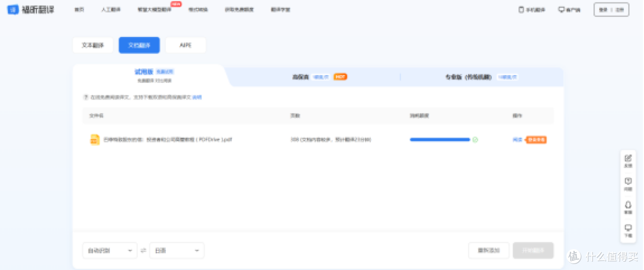Click the question mark help icon
Viewport: 644px width, 270px height.
coord(86,97)
